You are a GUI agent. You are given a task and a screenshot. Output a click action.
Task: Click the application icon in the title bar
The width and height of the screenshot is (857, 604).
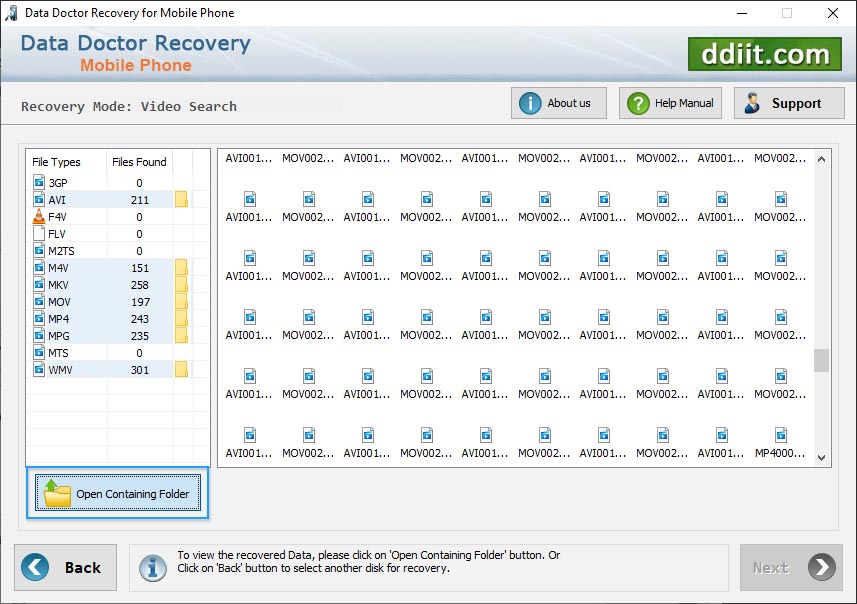[11, 12]
